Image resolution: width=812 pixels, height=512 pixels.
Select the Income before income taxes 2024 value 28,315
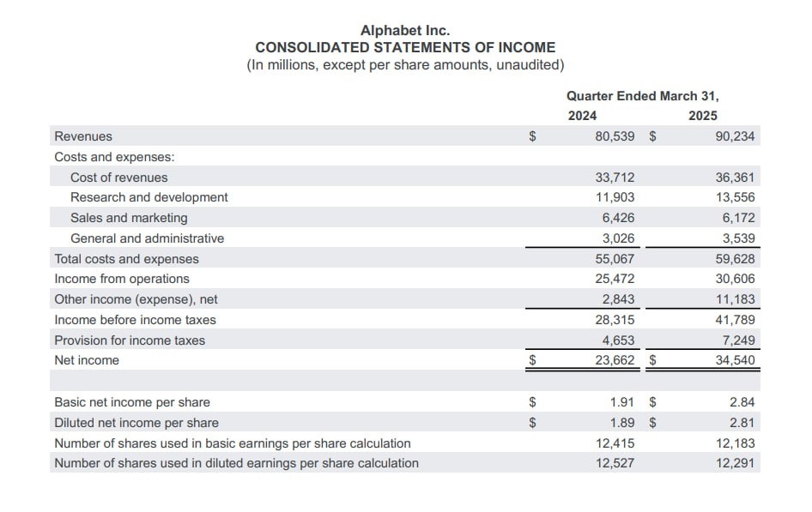click(x=615, y=320)
